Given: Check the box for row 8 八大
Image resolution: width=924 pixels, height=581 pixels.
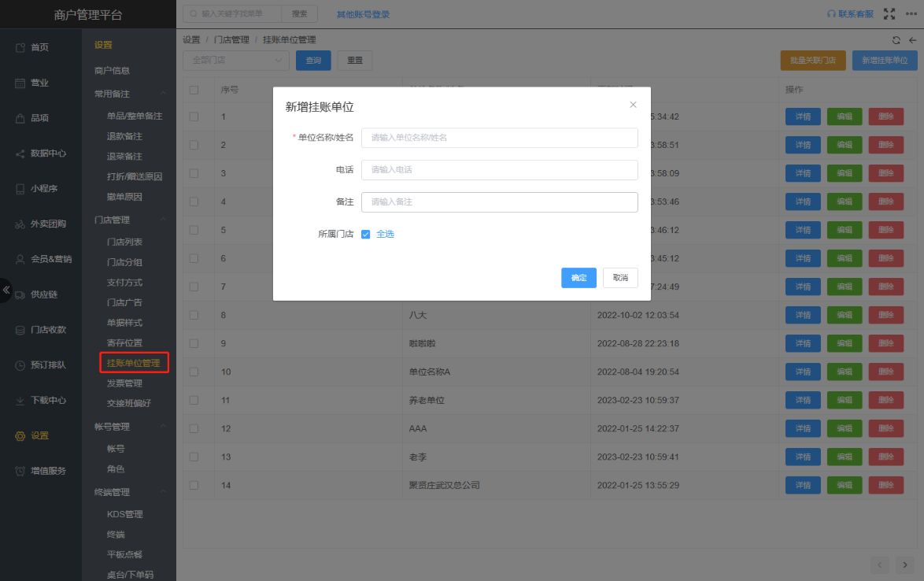Looking at the screenshot, I should 194,315.
